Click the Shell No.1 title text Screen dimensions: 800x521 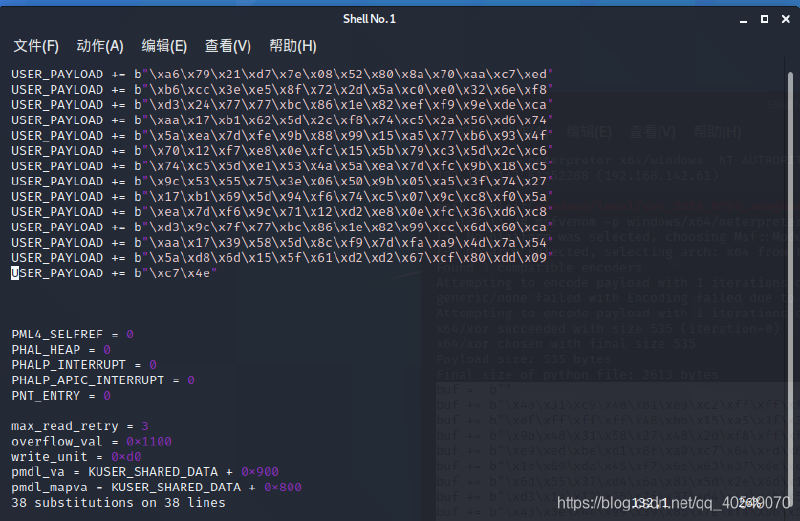(369, 19)
